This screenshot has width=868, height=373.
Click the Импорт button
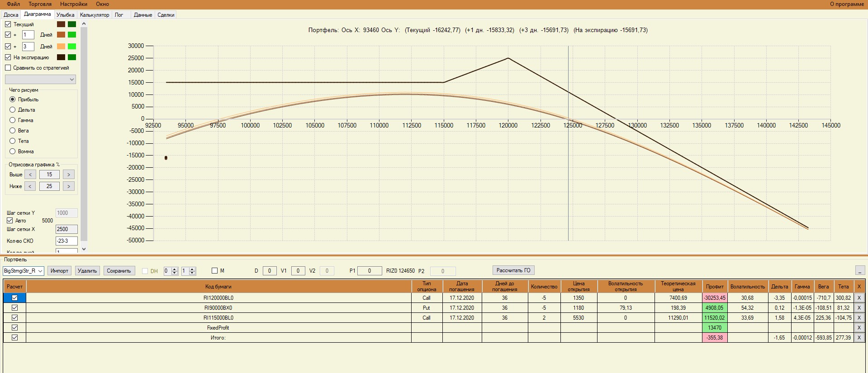59,271
